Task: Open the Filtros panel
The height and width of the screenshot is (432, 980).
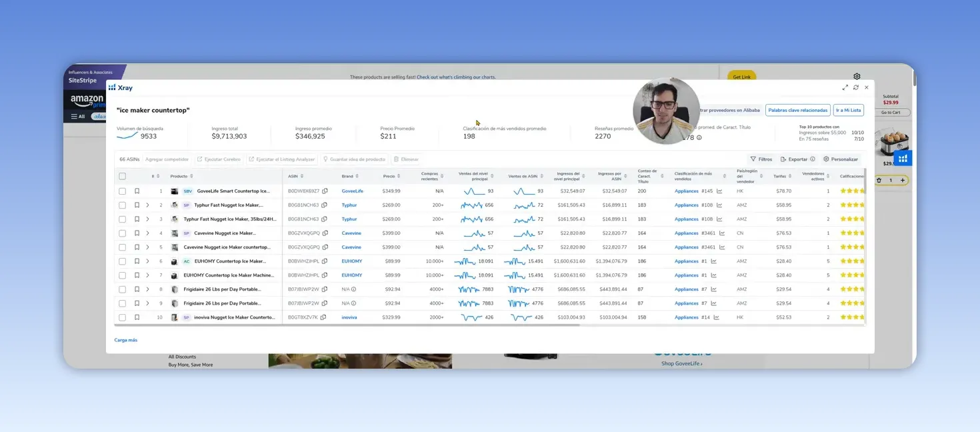Action: point(761,159)
